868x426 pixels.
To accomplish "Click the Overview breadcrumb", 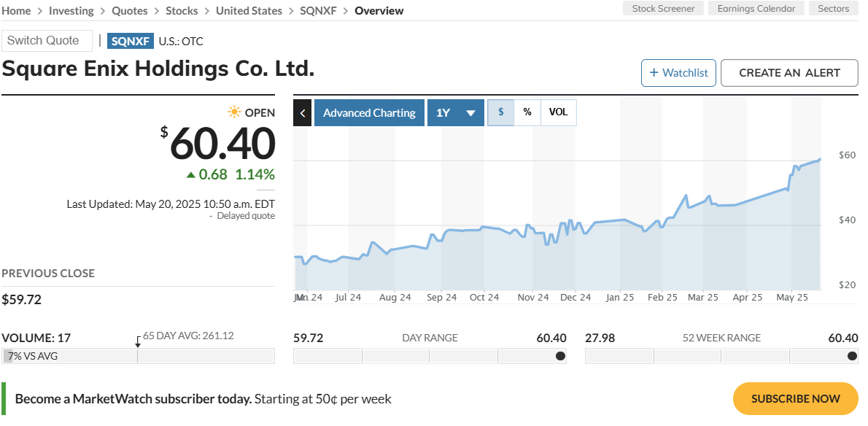I will tap(379, 10).
